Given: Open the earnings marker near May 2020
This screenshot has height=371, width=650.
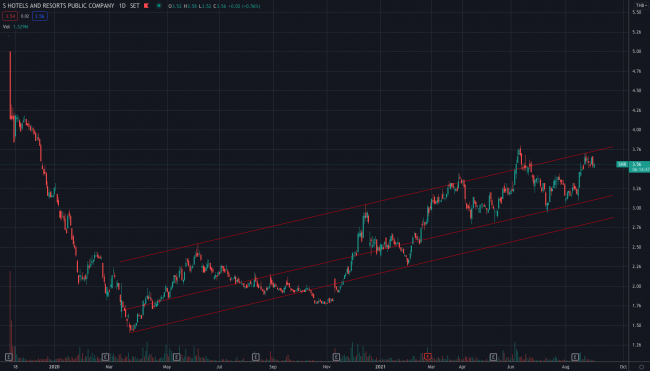Looking at the screenshot, I should [x=176, y=357].
